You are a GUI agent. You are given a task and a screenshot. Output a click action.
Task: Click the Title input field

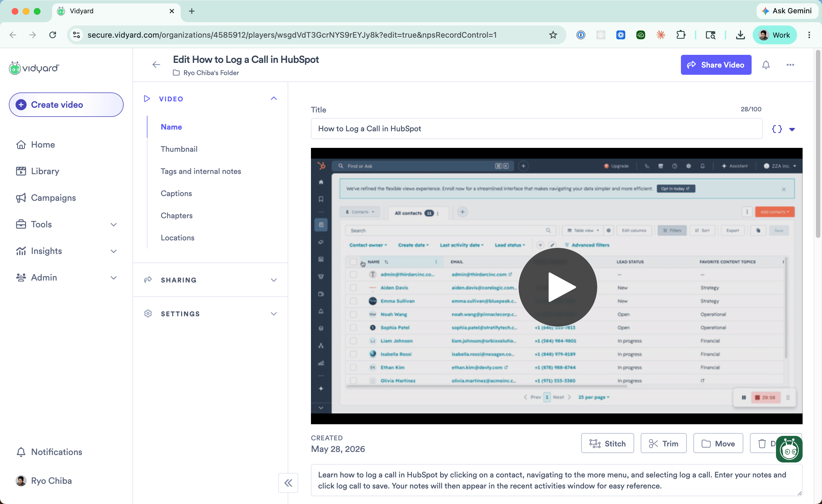pyautogui.click(x=537, y=129)
